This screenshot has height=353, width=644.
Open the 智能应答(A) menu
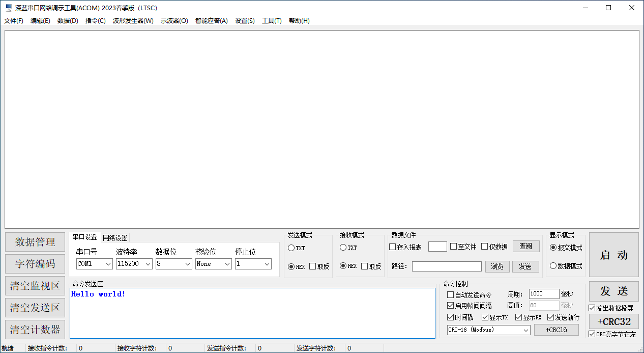[x=212, y=21]
